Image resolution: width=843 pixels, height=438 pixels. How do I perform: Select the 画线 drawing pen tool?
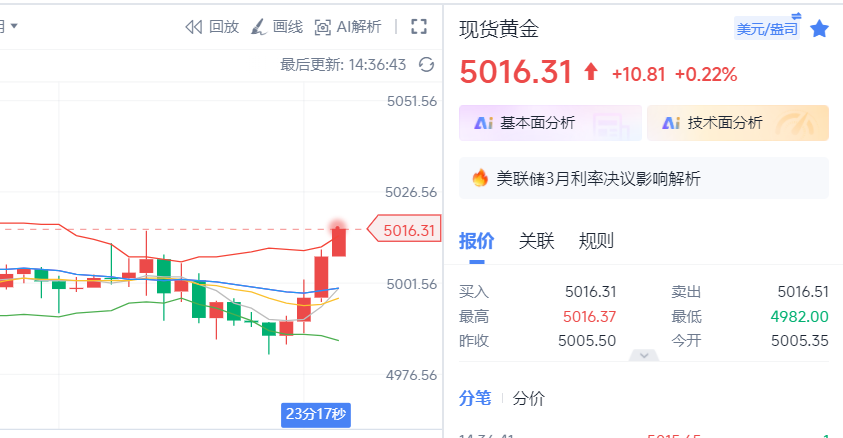coord(259,27)
